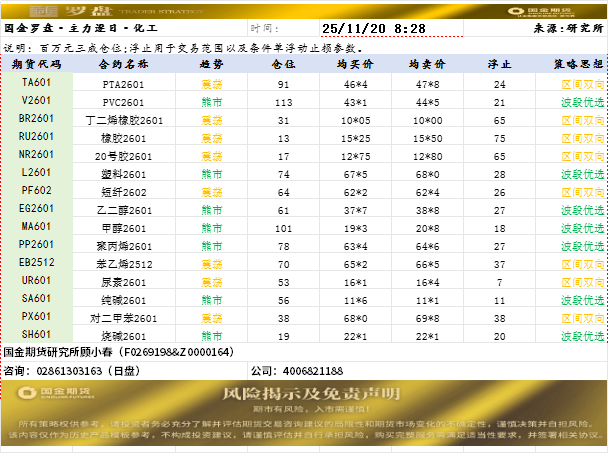Click the 国金期货 logo in top banner
This screenshot has height=453, width=608.
pyautogui.click(x=540, y=12)
